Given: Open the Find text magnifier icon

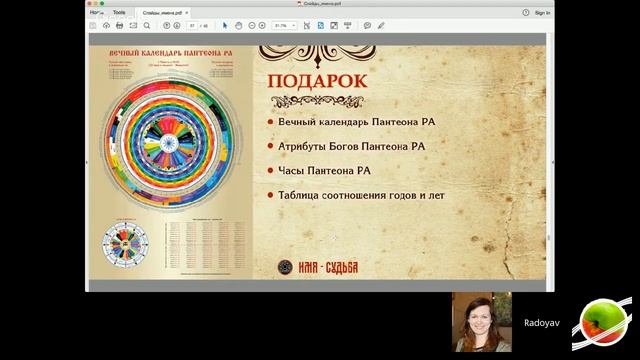Looking at the screenshot, I should tap(147, 25).
